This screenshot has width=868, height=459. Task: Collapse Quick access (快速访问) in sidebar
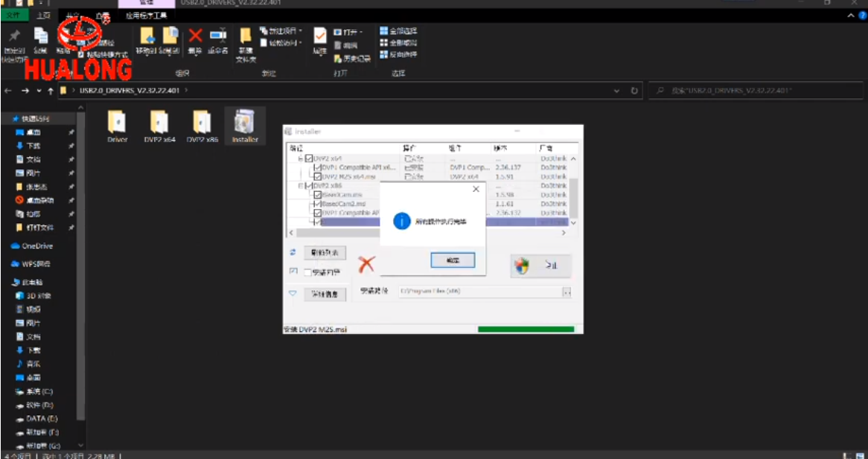click(31, 119)
